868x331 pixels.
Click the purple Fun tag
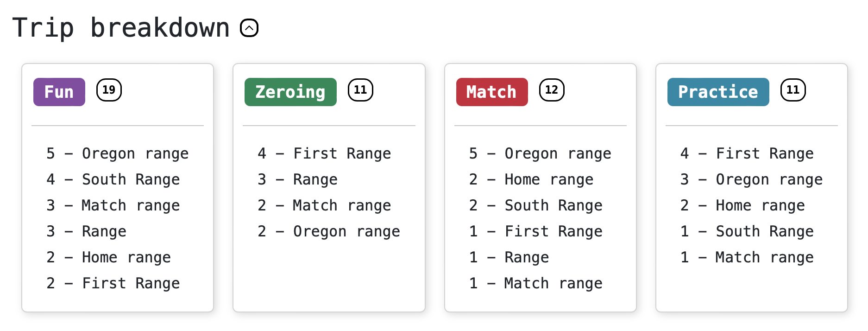coord(59,92)
